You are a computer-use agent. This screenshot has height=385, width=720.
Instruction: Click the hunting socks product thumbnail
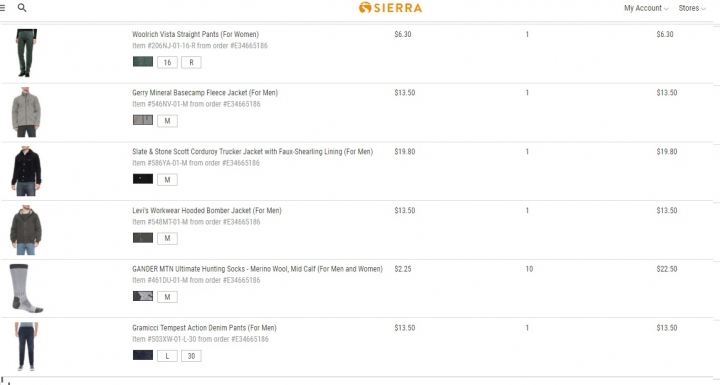click(26, 289)
